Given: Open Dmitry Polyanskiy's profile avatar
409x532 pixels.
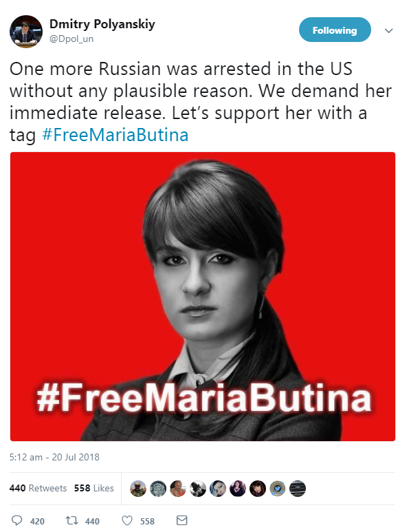Looking at the screenshot, I should (x=26, y=31).
